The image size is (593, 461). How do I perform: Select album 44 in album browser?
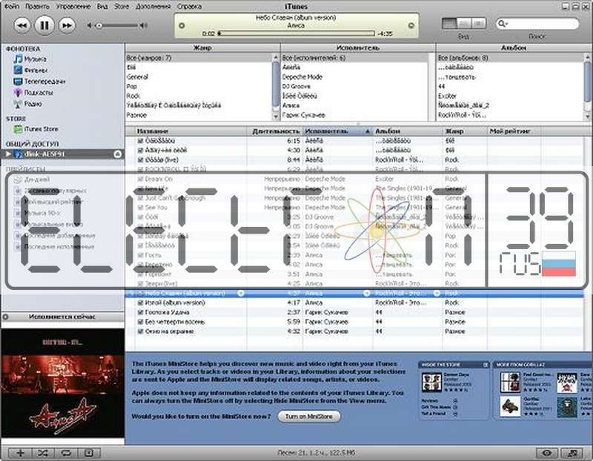pos(441,86)
